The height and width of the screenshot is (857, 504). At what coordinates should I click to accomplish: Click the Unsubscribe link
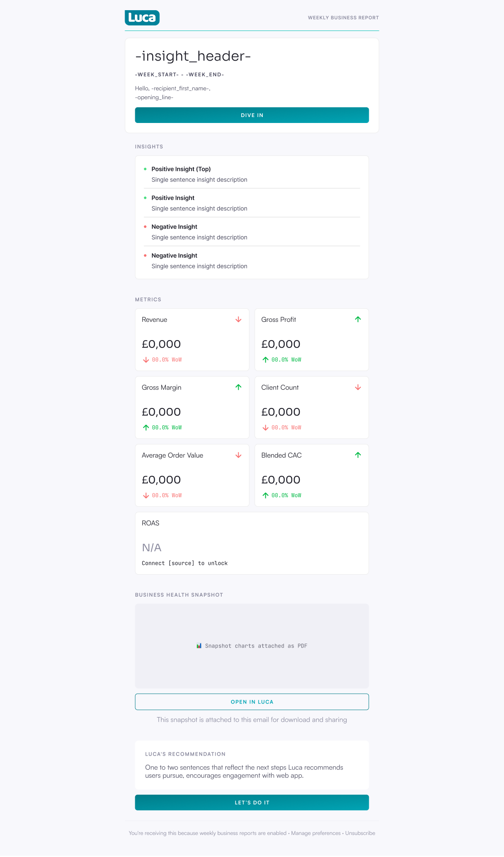(360, 833)
